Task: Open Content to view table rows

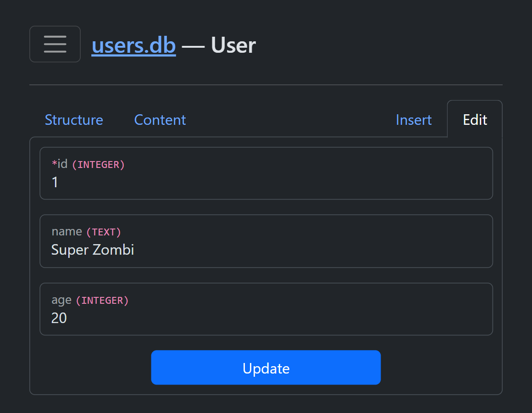Action: [160, 120]
